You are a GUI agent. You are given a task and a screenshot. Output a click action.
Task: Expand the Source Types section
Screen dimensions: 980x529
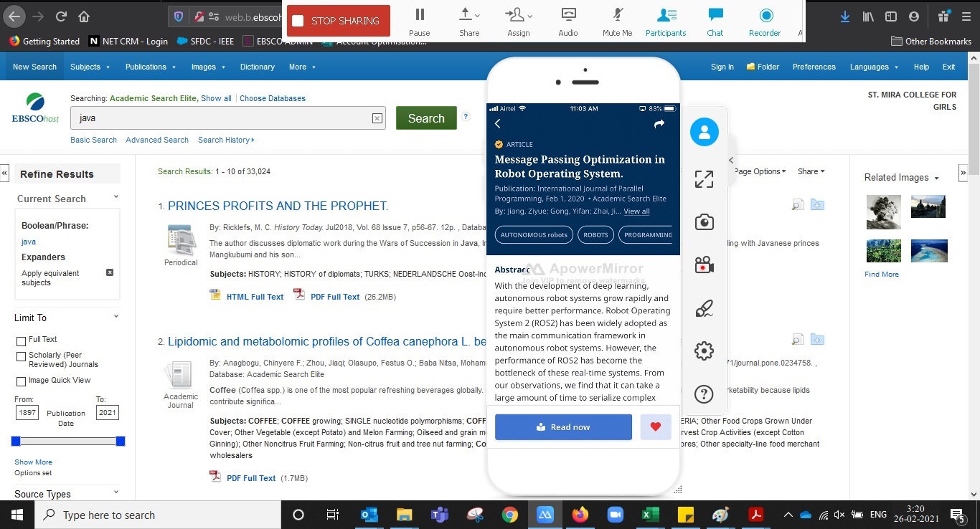pos(116,492)
